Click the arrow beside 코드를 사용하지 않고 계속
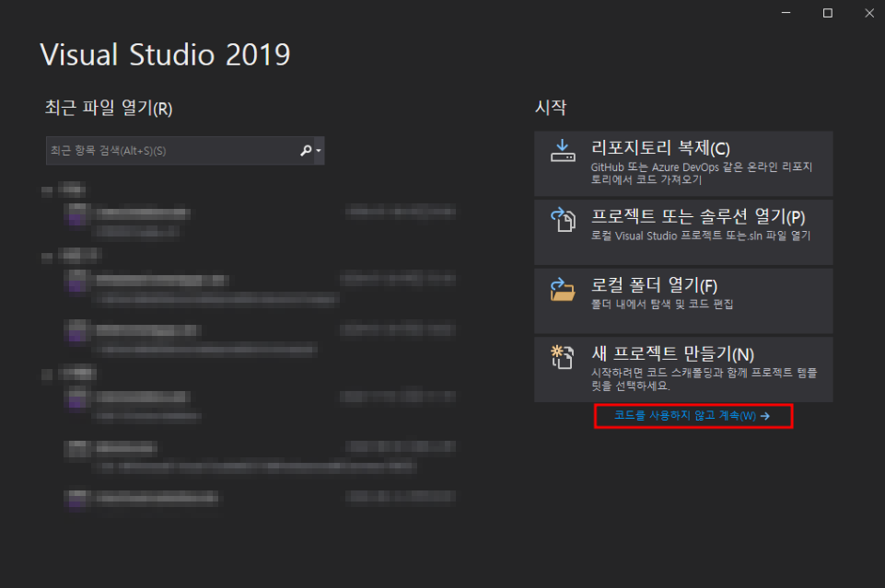 click(x=764, y=416)
